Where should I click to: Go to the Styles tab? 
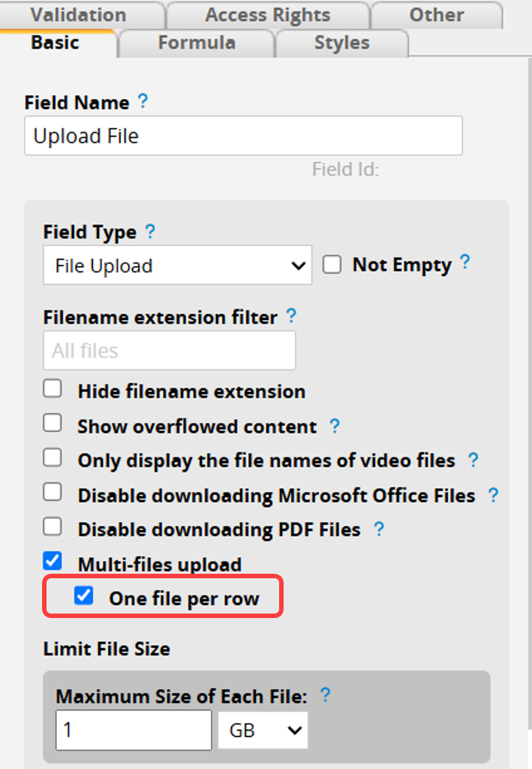pyautogui.click(x=342, y=43)
